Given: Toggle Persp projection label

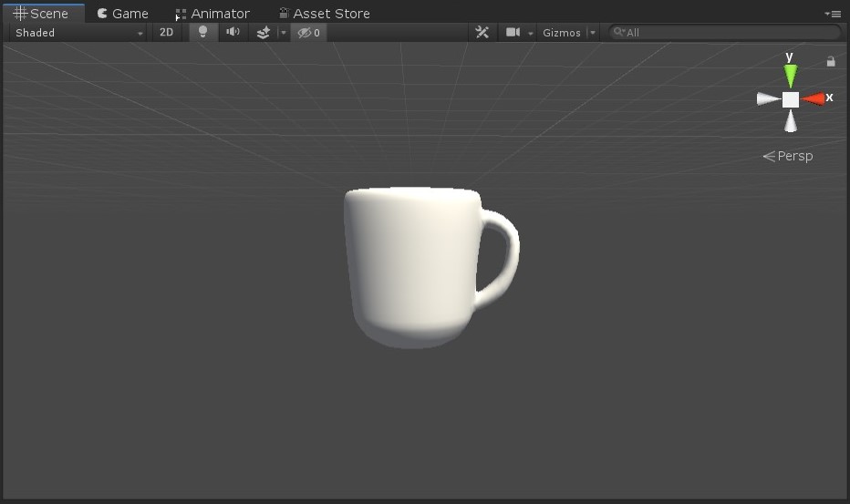Looking at the screenshot, I should point(788,156).
